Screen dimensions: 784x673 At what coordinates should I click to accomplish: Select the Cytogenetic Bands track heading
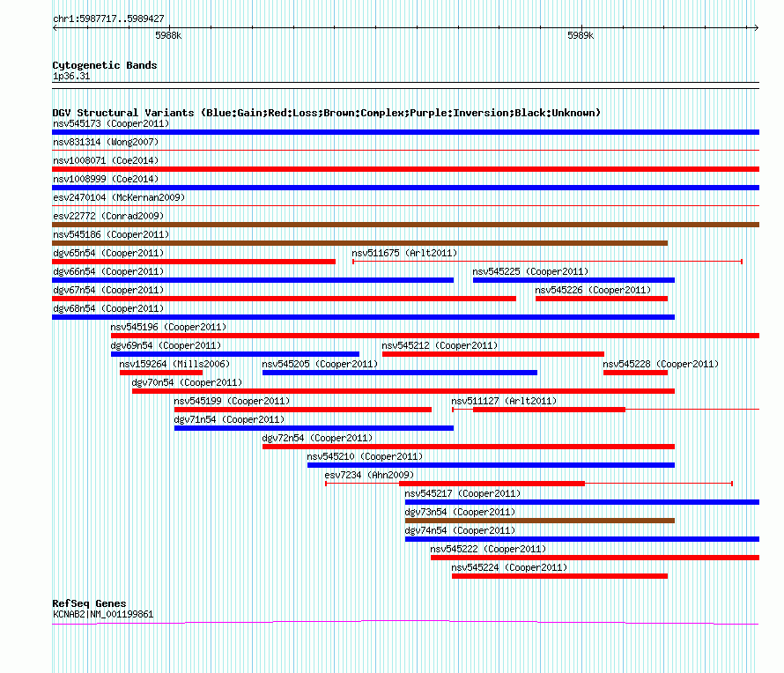[105, 65]
